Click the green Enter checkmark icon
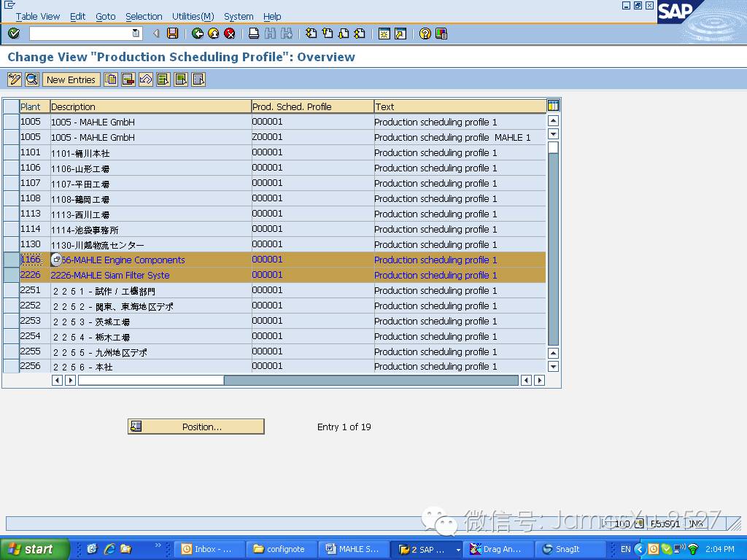The image size is (747, 560). [x=14, y=34]
